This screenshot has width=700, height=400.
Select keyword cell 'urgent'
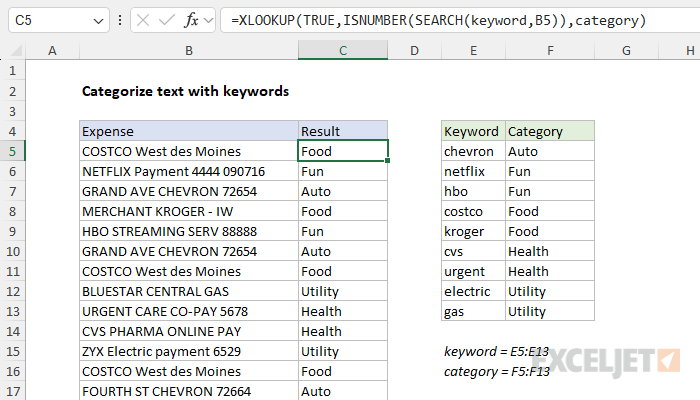473,271
